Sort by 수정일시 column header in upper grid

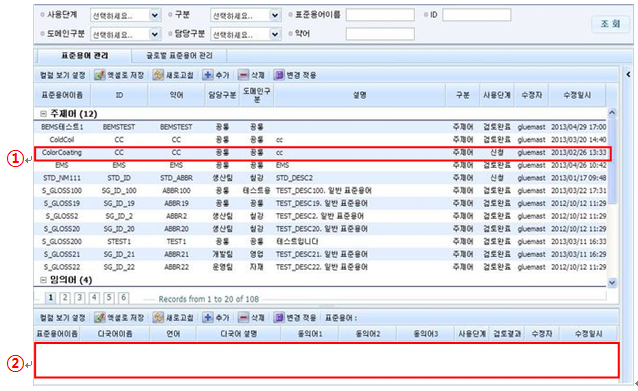pos(577,95)
